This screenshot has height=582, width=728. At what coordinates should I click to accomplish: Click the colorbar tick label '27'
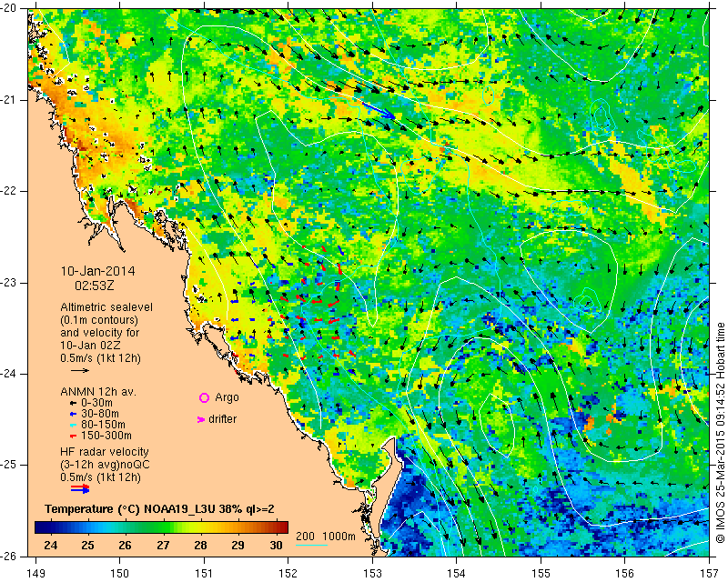(x=163, y=545)
